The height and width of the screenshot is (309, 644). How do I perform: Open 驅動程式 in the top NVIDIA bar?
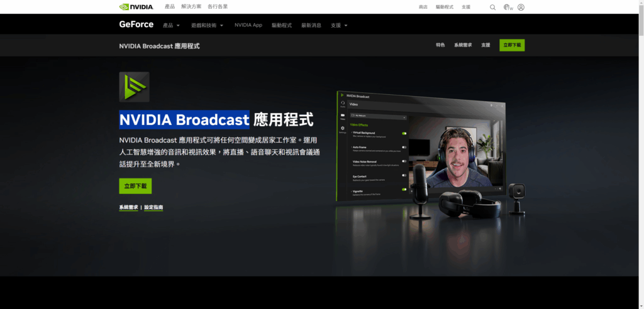tap(445, 7)
